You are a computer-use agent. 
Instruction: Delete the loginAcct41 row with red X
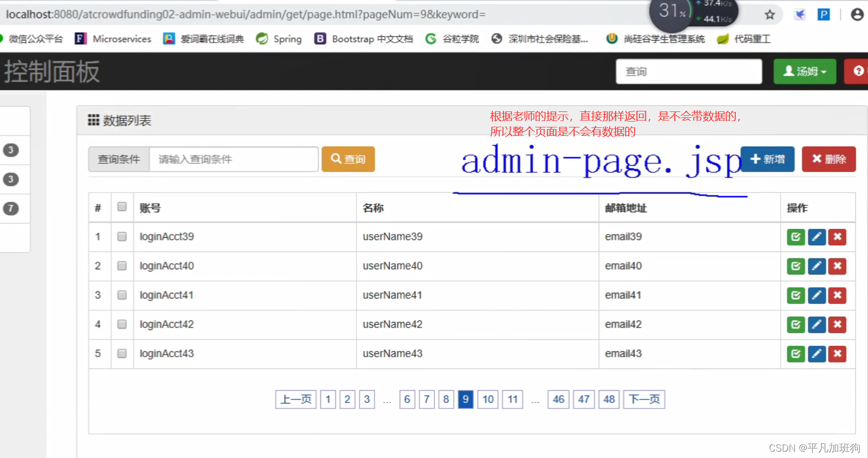[838, 295]
